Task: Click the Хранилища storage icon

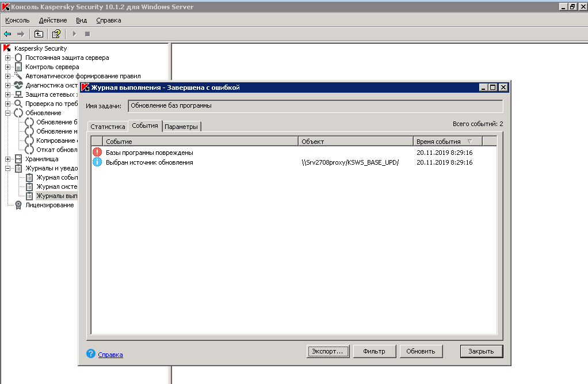Action: tap(18, 159)
